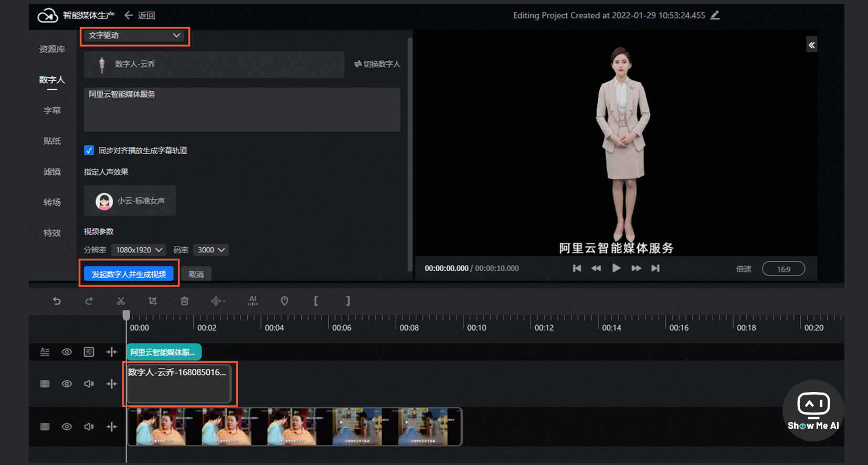Open the 倍速 playback speed control
This screenshot has width=868, height=465.
(744, 269)
